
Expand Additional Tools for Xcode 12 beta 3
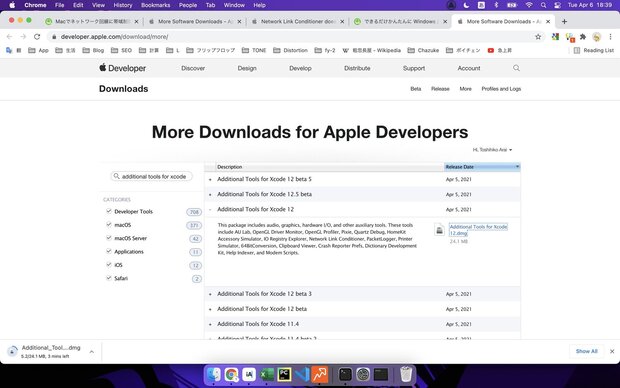pos(210,294)
